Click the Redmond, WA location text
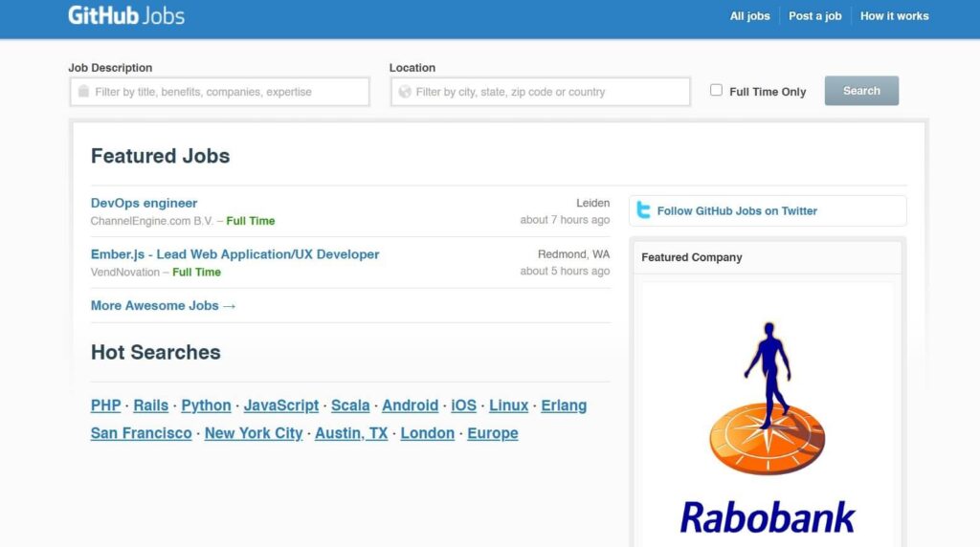This screenshot has height=547, width=980. 574,254
